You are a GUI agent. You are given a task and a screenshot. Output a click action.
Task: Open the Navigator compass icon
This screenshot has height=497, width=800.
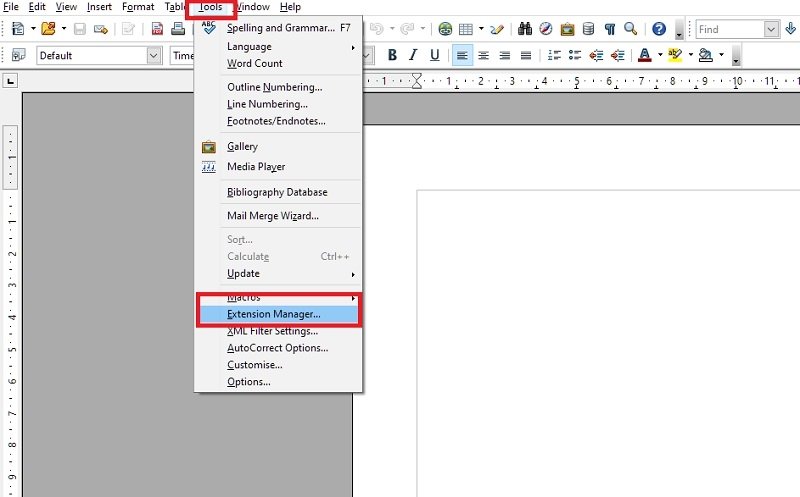(545, 29)
